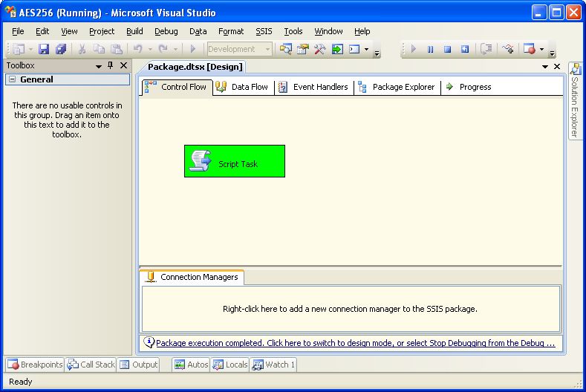Open the Project menu
Viewport: 586px width, 392px height.
[x=102, y=31]
